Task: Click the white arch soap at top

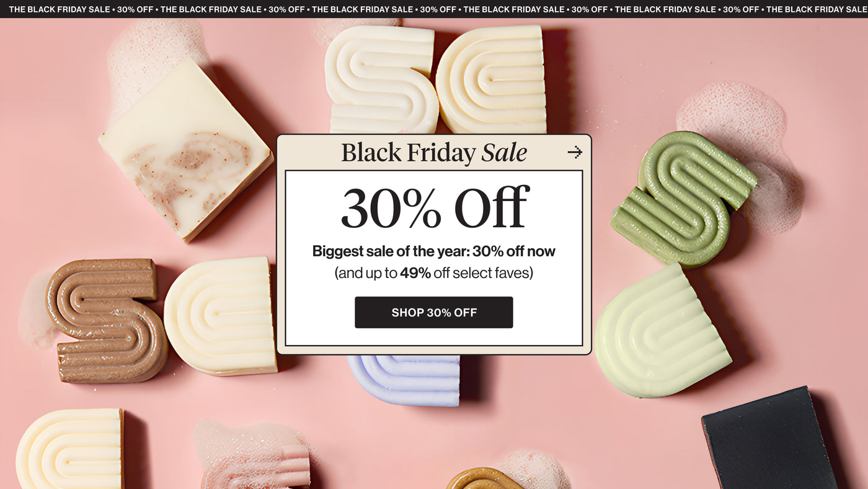Action: pos(492,79)
